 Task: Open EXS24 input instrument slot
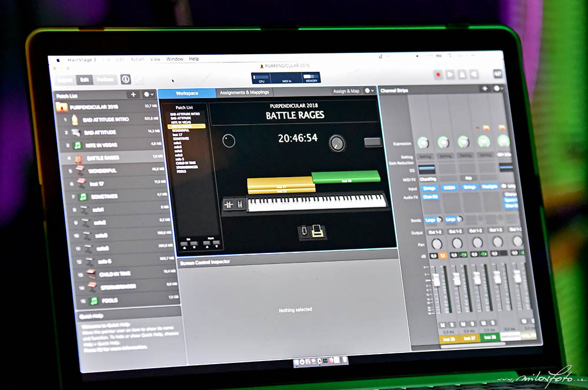[x=449, y=187]
